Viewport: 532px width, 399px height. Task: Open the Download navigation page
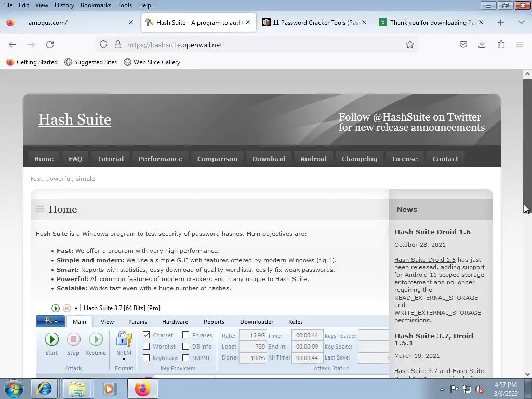click(269, 159)
